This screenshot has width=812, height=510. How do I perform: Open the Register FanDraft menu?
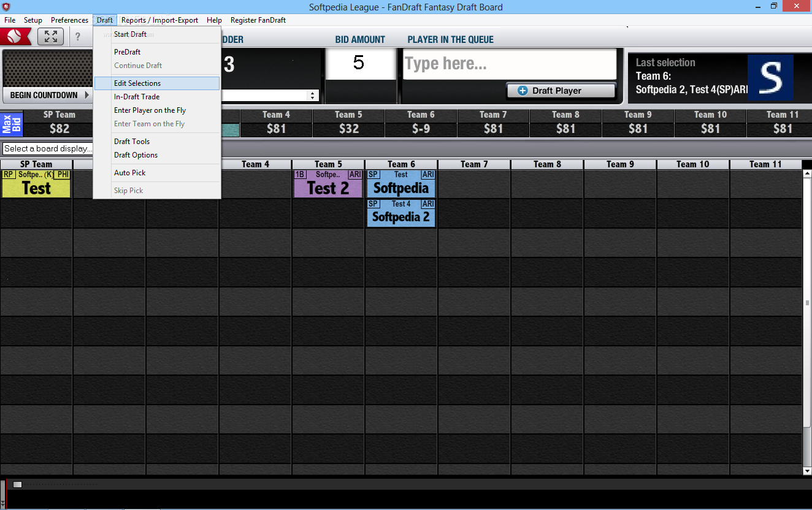(258, 20)
